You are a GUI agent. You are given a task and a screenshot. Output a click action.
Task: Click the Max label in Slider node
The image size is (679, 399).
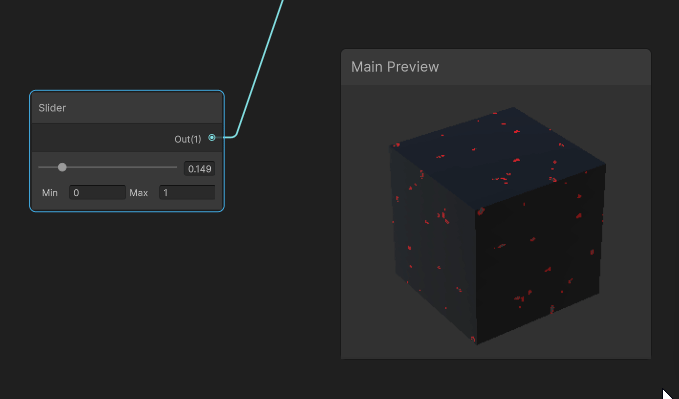coord(139,193)
